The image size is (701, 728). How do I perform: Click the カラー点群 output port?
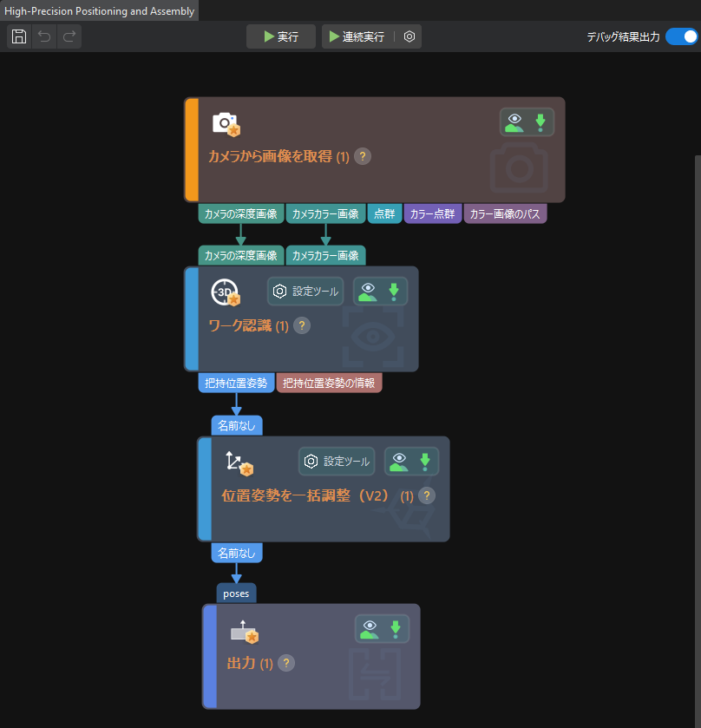[432, 214]
